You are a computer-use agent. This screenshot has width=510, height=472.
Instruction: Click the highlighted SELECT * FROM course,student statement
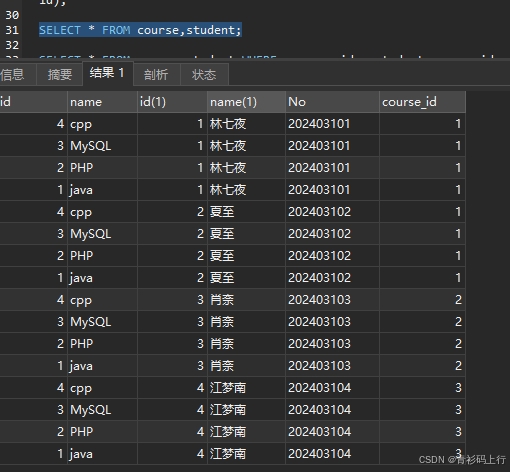pyautogui.click(x=140, y=30)
